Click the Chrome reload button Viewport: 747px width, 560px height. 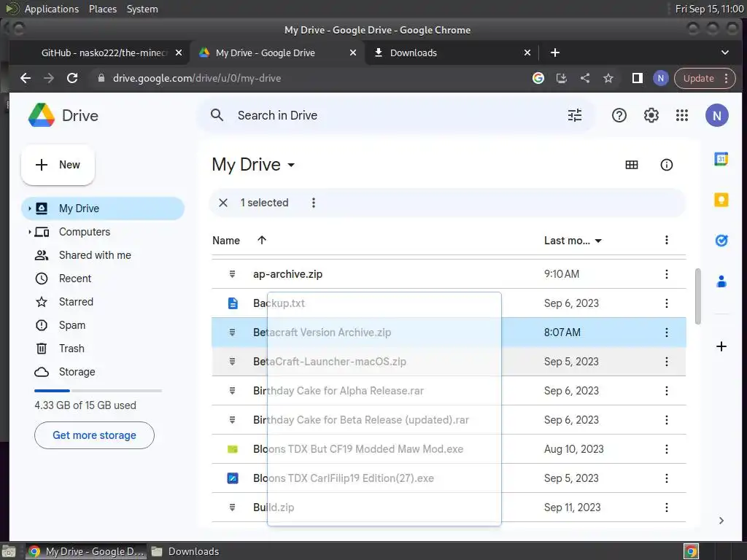tap(72, 78)
